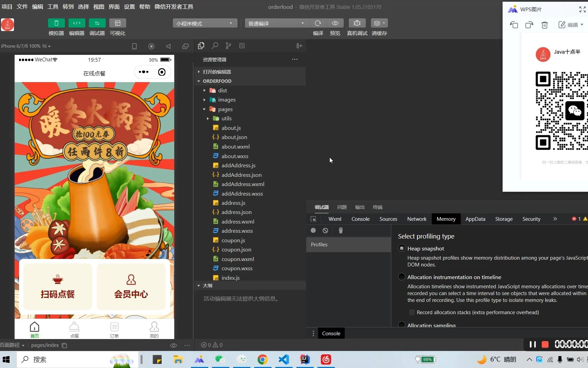588x368 pixels.
Task: Click the simulator record circle icon
Action: 151,46
